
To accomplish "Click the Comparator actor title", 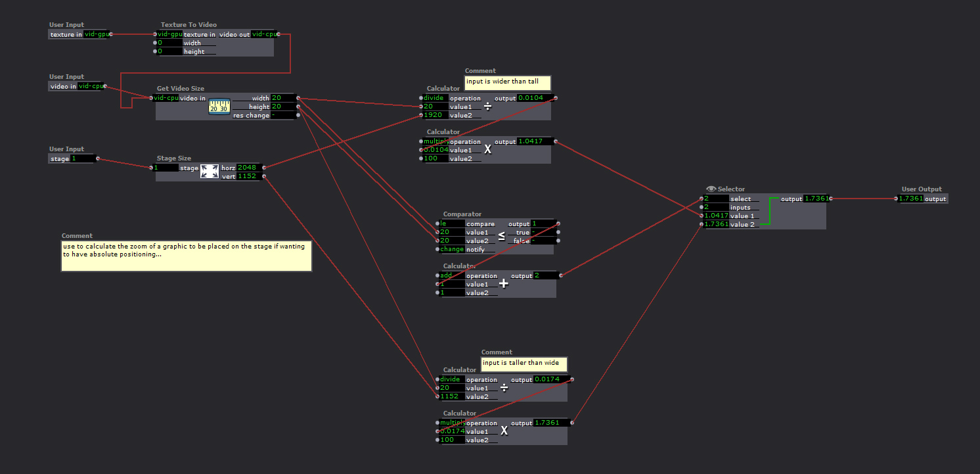I will click(462, 214).
